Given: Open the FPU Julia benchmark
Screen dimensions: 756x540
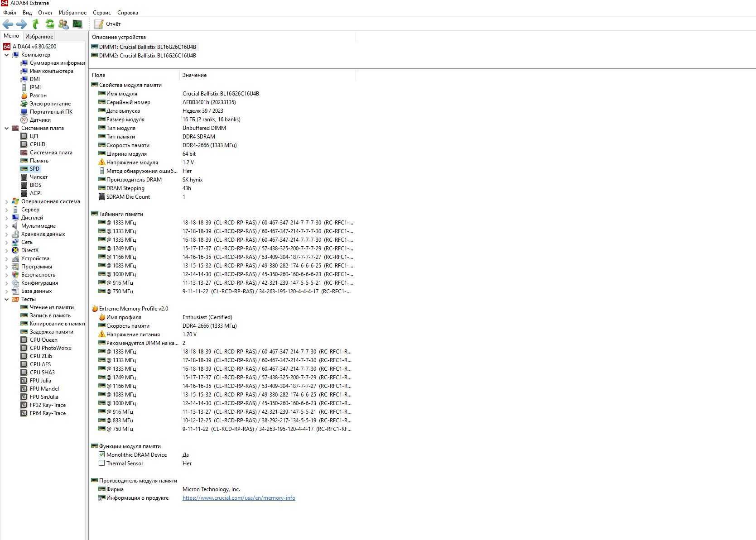Looking at the screenshot, I should [x=36, y=381].
